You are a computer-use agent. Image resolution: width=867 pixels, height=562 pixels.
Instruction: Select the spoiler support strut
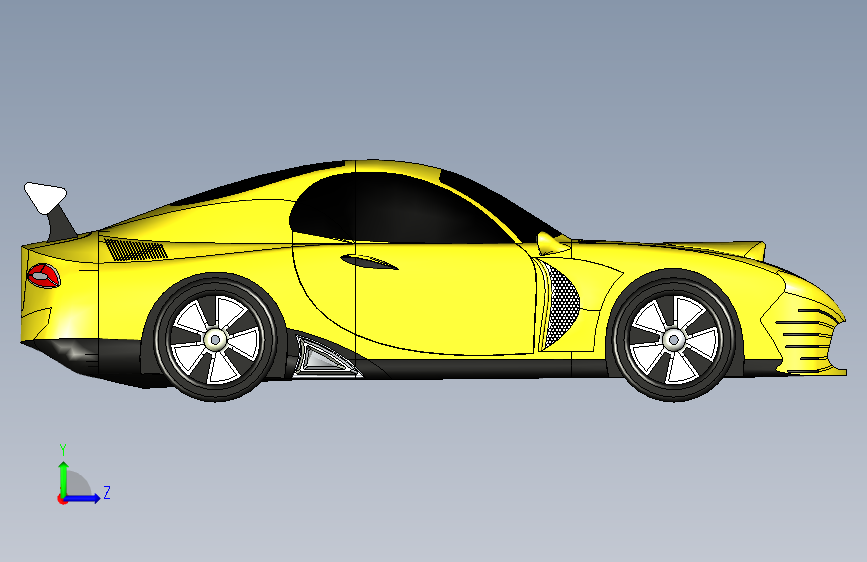coord(61,223)
